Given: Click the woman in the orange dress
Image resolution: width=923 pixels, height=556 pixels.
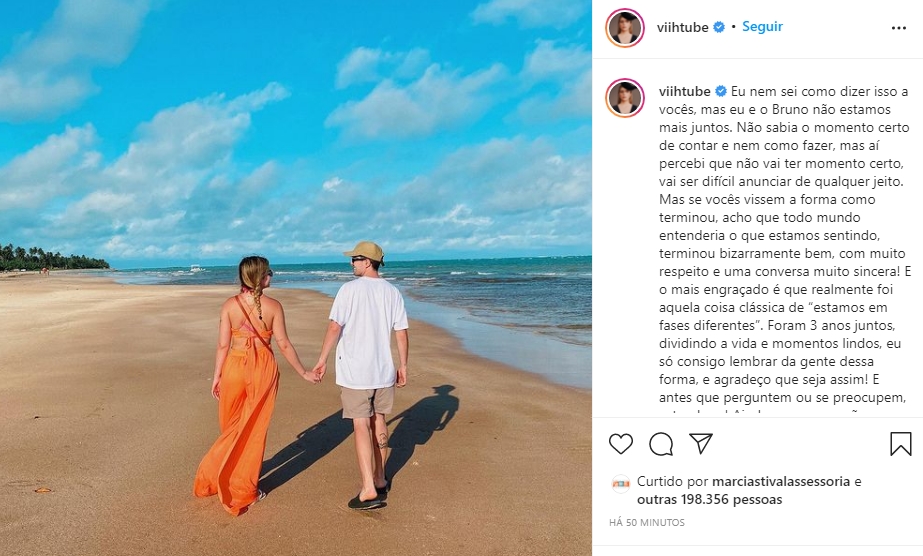Looking at the screenshot, I should tap(244, 382).
